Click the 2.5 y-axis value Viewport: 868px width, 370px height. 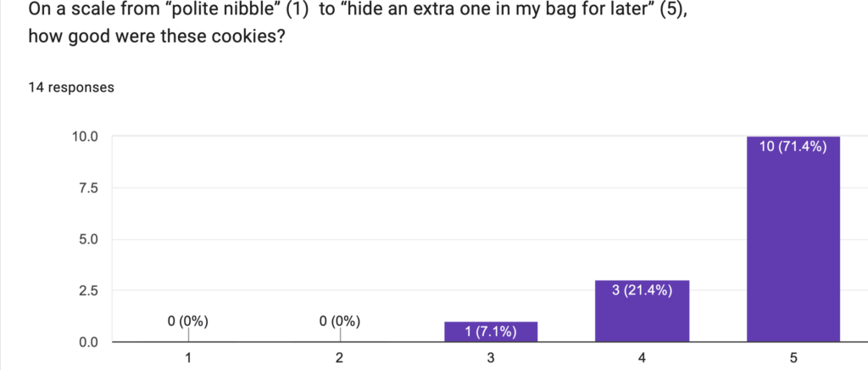click(x=86, y=290)
